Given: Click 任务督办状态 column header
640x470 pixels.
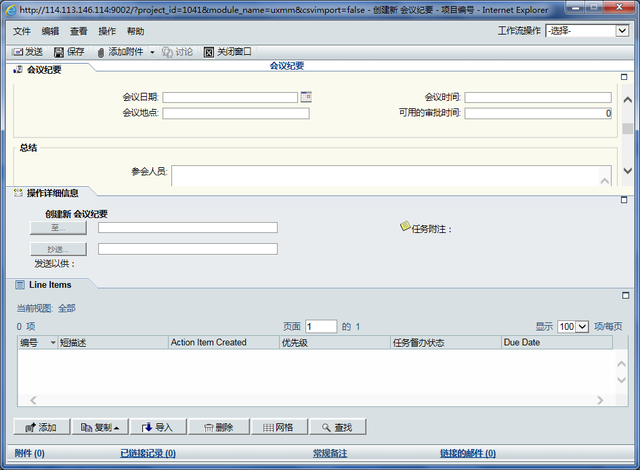Looking at the screenshot, I should point(446,343).
